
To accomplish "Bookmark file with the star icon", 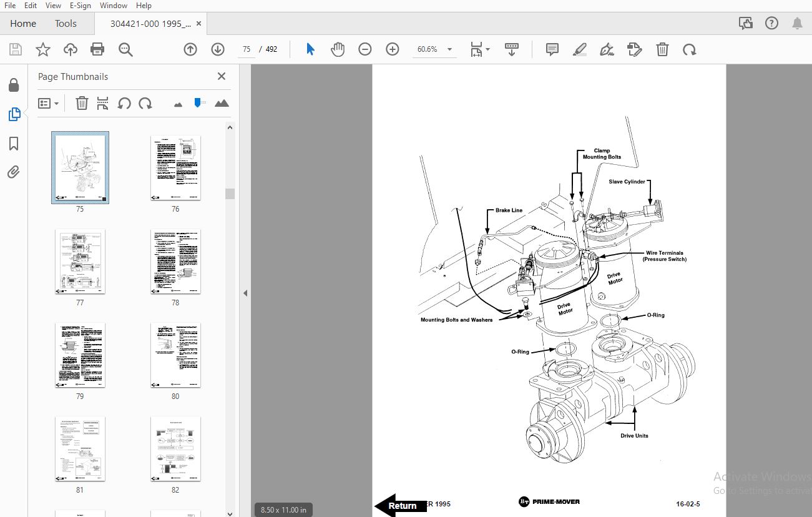I will (x=43, y=49).
